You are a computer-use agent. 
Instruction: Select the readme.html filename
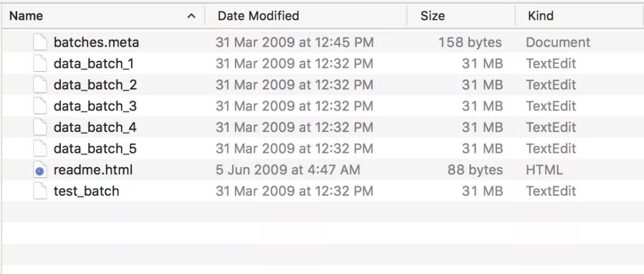coord(93,170)
